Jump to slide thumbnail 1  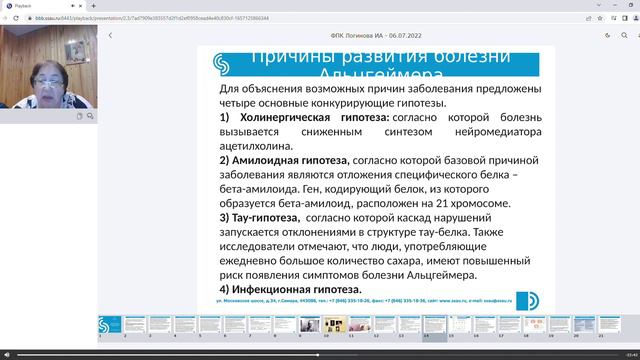tap(110, 325)
